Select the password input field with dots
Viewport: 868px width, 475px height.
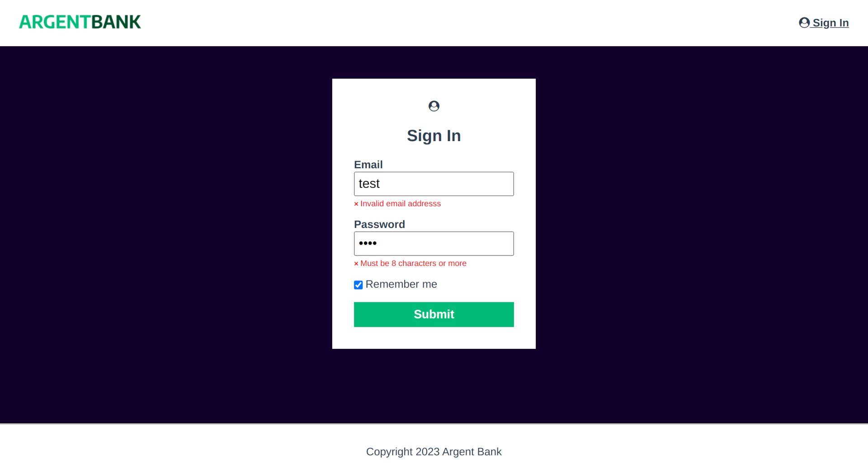[434, 243]
